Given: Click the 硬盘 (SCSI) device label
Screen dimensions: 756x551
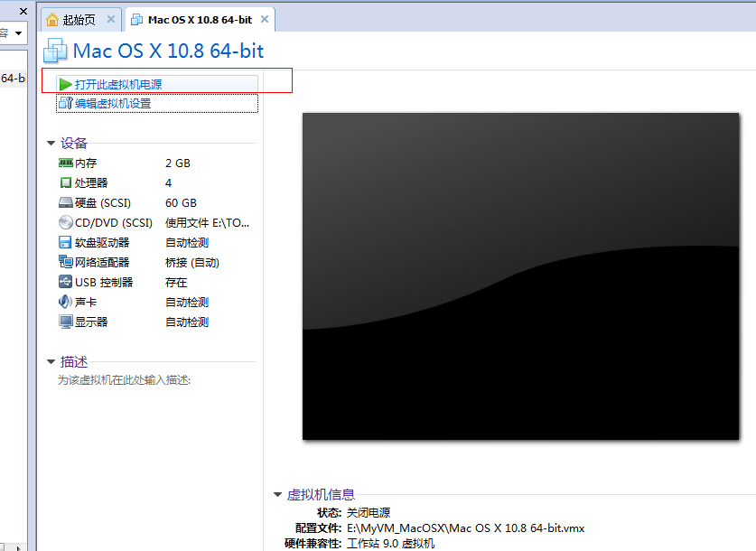Looking at the screenshot, I should pyautogui.click(x=103, y=202).
